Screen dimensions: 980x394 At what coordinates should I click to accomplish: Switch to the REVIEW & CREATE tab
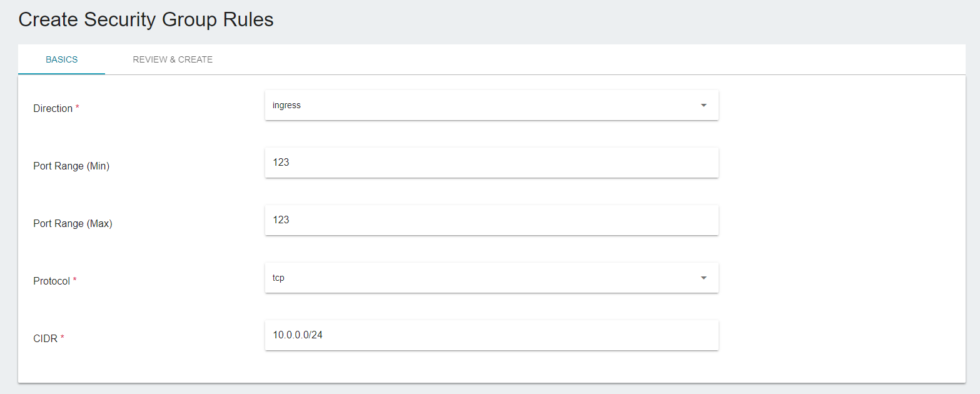tap(173, 59)
